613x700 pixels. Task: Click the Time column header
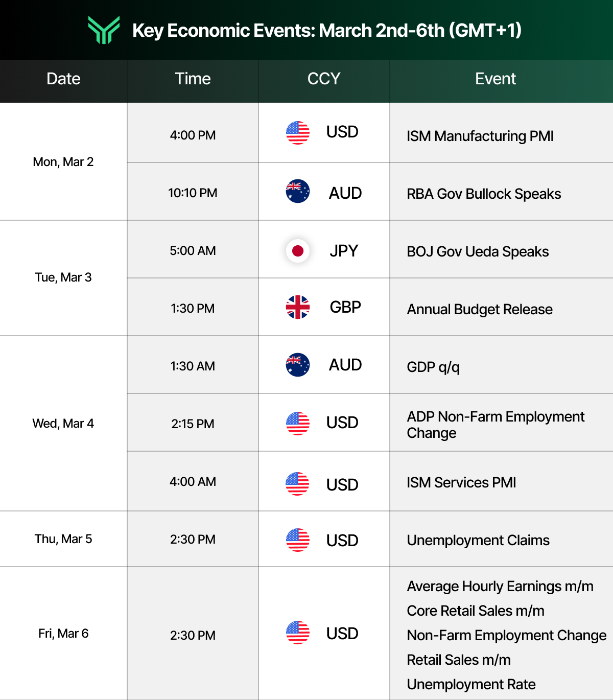pos(193,79)
